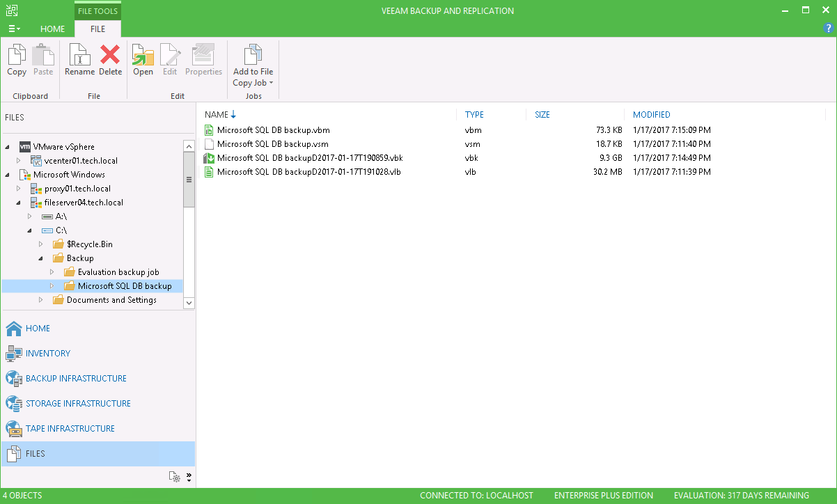Click the Properties icon in Edit group
The height and width of the screenshot is (504, 837).
(x=203, y=55)
